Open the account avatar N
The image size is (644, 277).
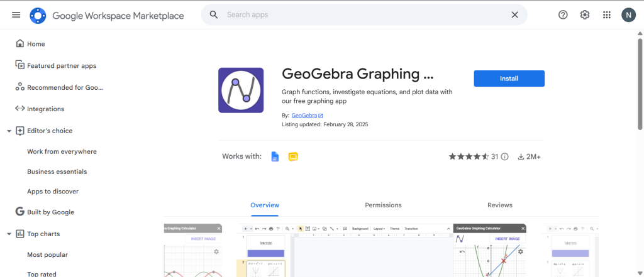pyautogui.click(x=628, y=15)
